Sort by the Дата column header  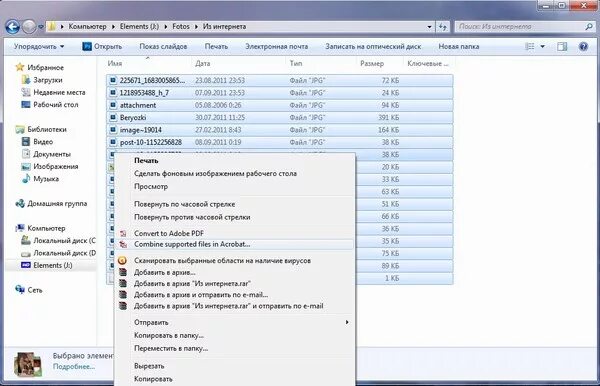[x=202, y=64]
